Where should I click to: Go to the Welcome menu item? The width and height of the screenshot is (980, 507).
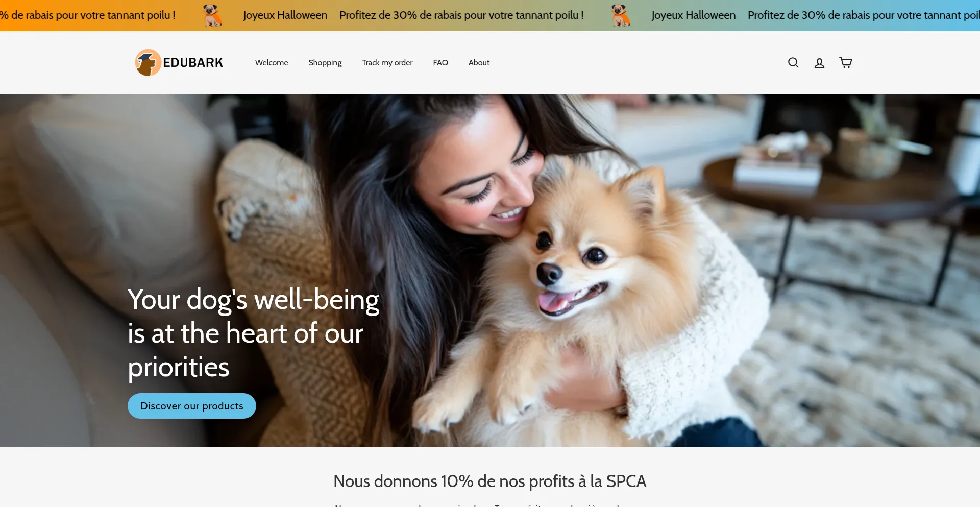point(272,62)
